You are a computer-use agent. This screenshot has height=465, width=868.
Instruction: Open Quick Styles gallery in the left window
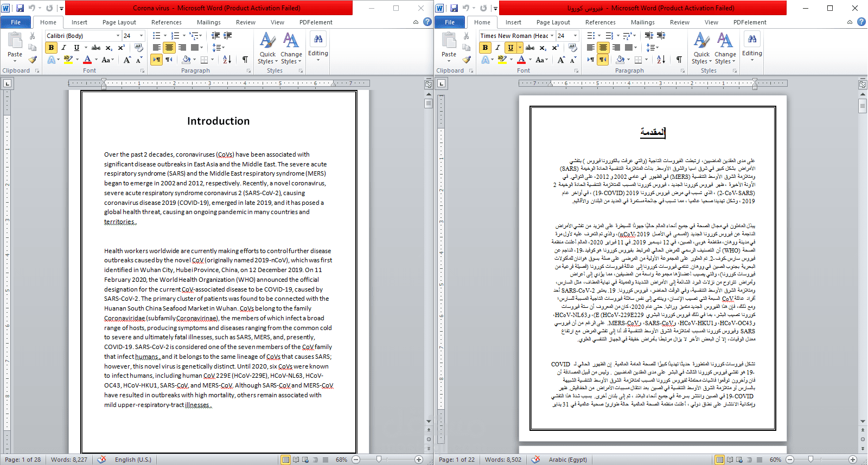coord(267,48)
